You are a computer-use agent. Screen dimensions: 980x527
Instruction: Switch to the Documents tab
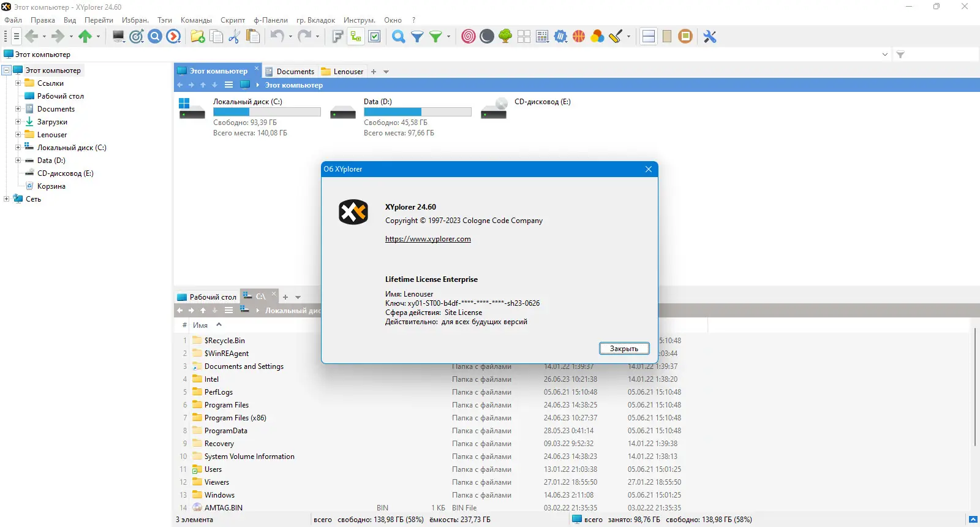point(289,72)
